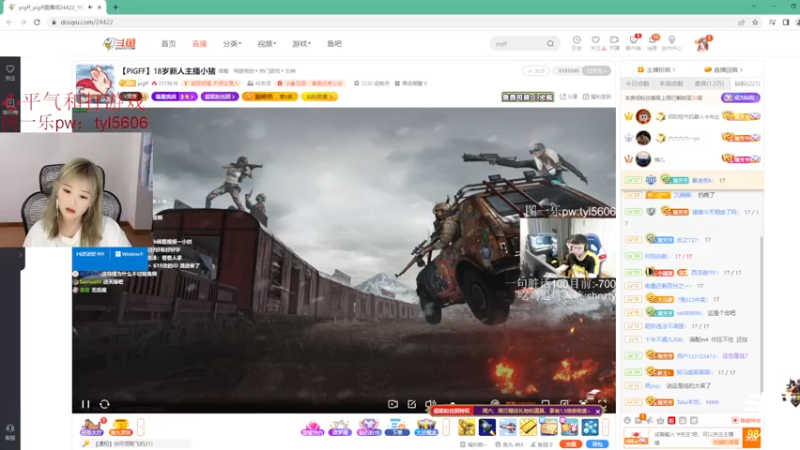Expand the left sidebar arrow handle
Image resolution: width=800 pixels, height=450 pixels.
[20, 255]
